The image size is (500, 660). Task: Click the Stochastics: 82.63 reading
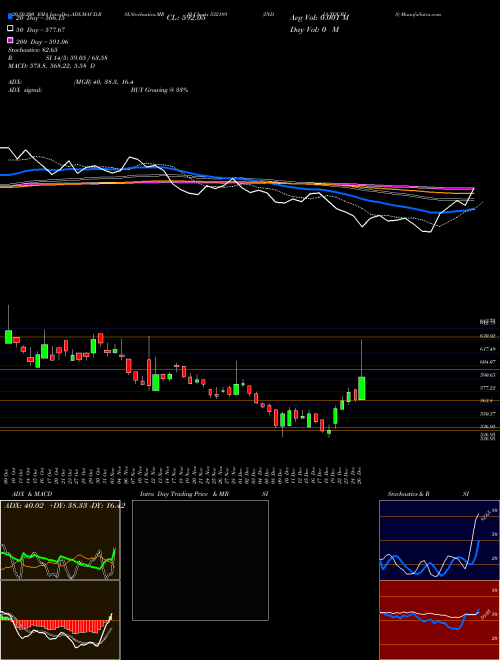[x=32, y=50]
